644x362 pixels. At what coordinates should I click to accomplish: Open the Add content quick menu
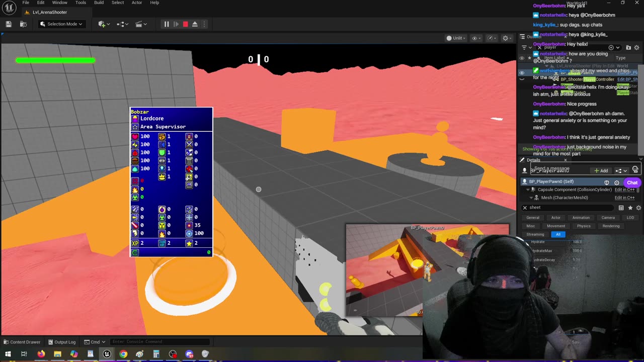pyautogui.click(x=104, y=24)
